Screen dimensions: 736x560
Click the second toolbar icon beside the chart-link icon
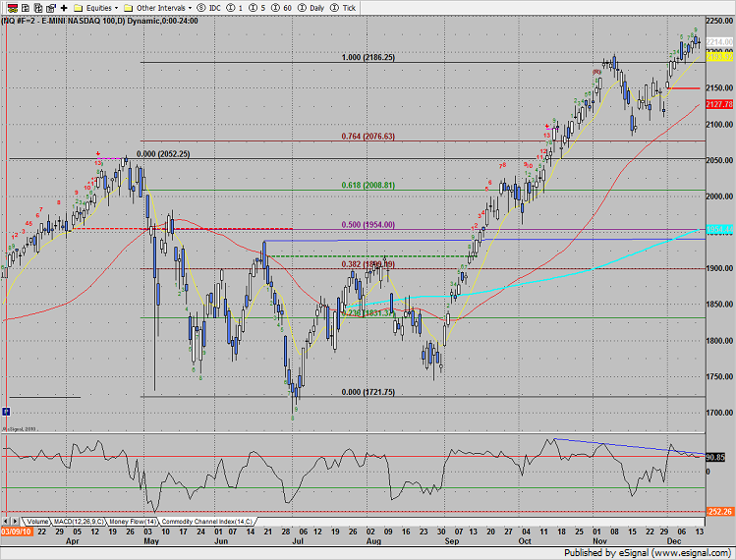point(26,8)
